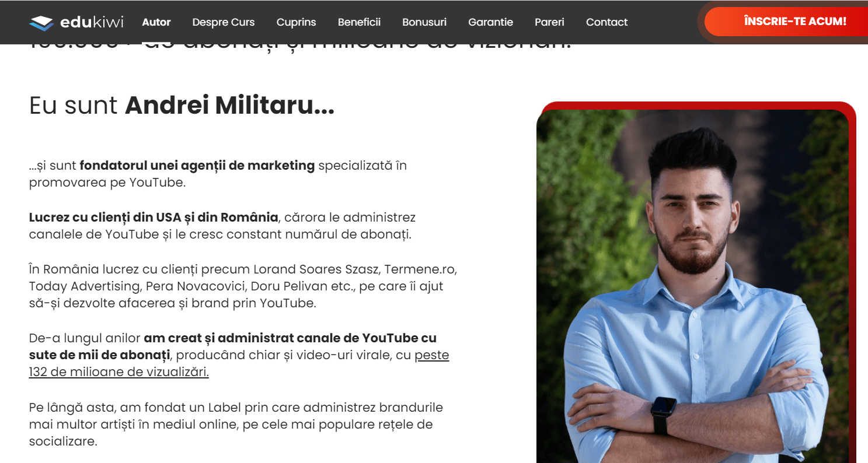Click the heading Eu sunt Andrei Militaru
Viewport: 868px width, 463px height.
click(x=182, y=106)
